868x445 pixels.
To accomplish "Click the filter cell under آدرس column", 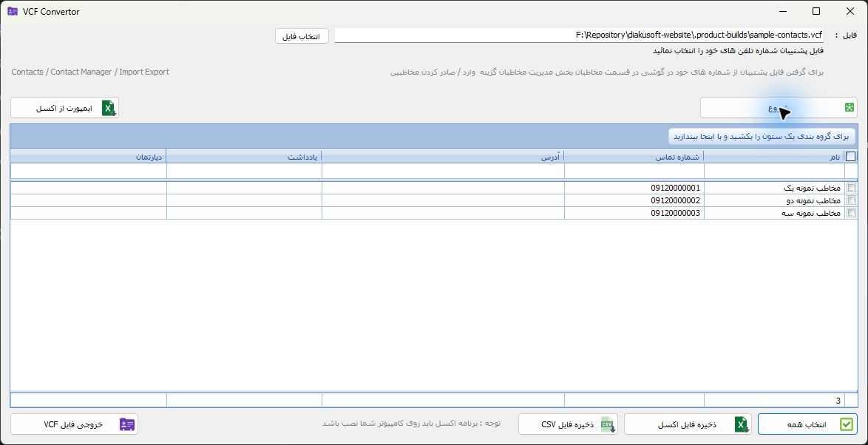I will click(x=444, y=171).
